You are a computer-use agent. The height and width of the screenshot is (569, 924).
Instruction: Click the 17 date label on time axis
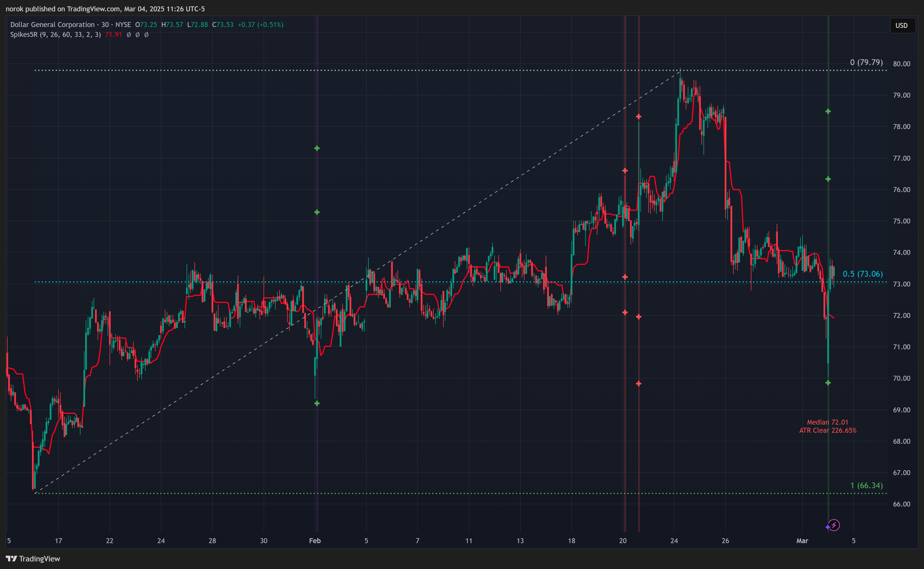tap(58, 541)
